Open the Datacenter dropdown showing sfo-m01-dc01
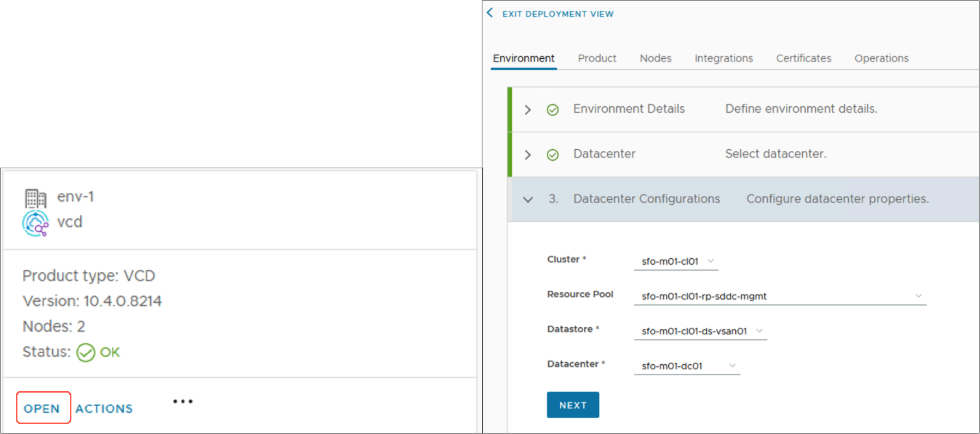Image resolution: width=980 pixels, height=434 pixels. [687, 366]
